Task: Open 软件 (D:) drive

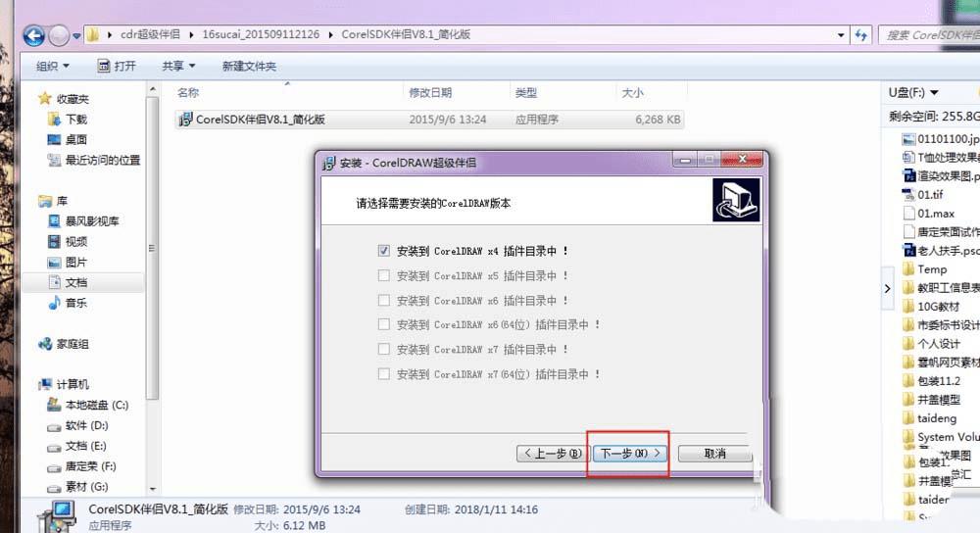Action: [x=78, y=425]
